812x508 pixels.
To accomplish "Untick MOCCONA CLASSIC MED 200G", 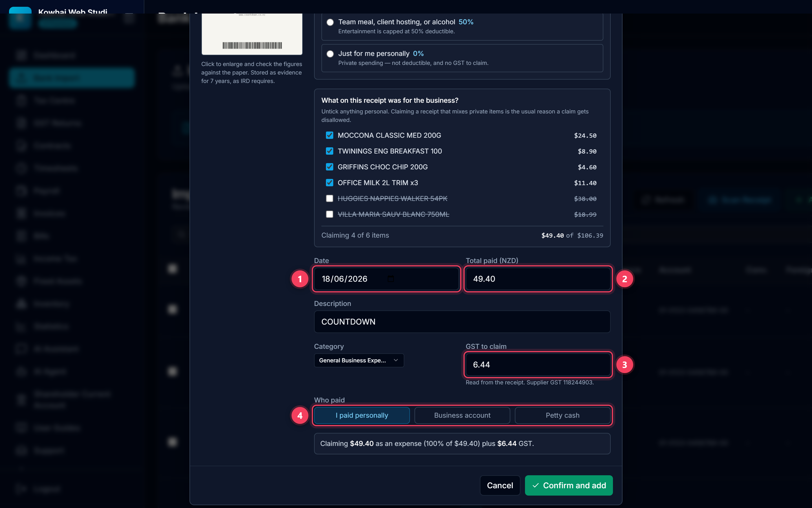I will coord(330,135).
